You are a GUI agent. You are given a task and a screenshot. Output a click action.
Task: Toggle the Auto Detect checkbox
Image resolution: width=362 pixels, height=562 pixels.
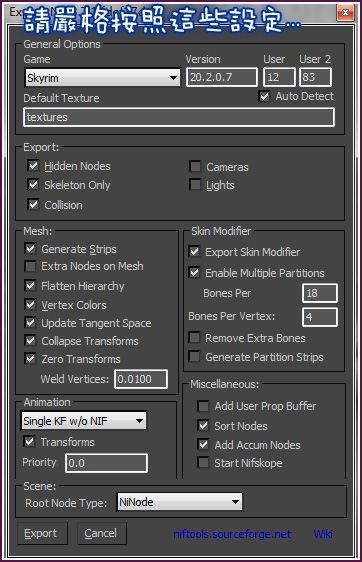coord(264,96)
